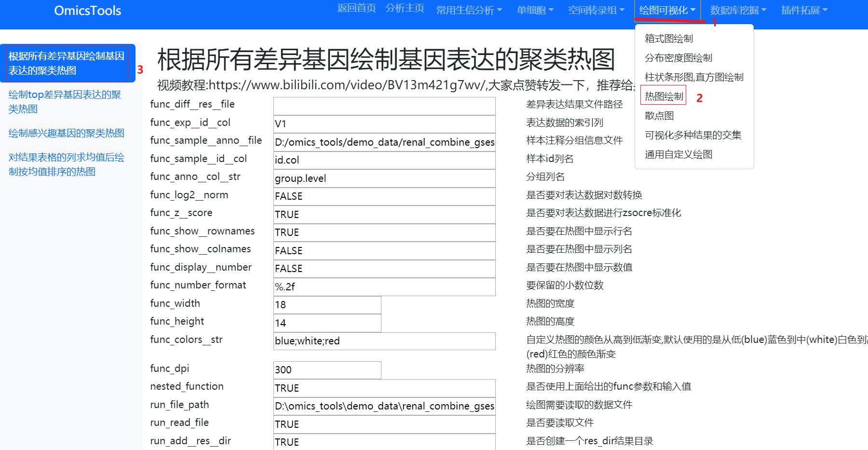Screen dimensions: 868x450
Task: Click the description 热图的分辨率
Action: click(x=555, y=368)
